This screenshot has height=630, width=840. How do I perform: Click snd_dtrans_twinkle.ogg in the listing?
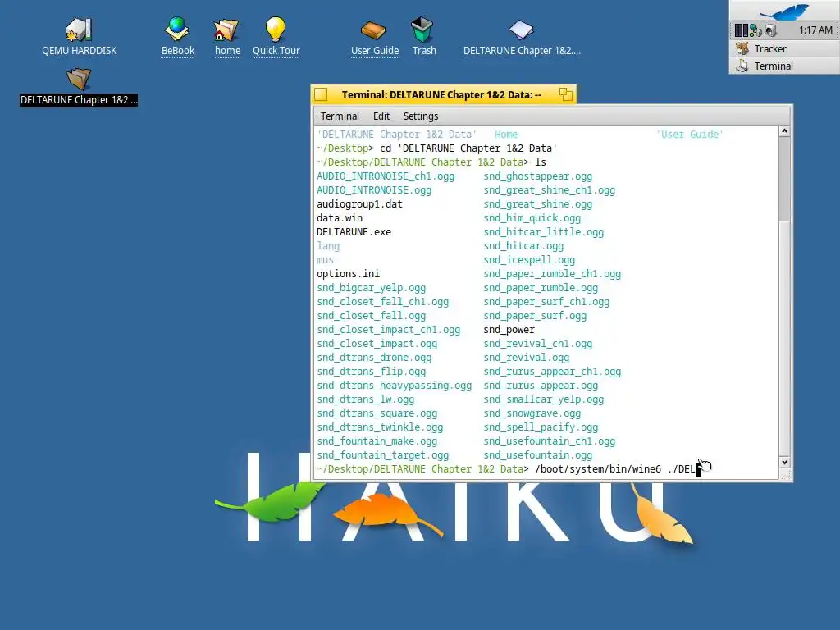(x=380, y=427)
